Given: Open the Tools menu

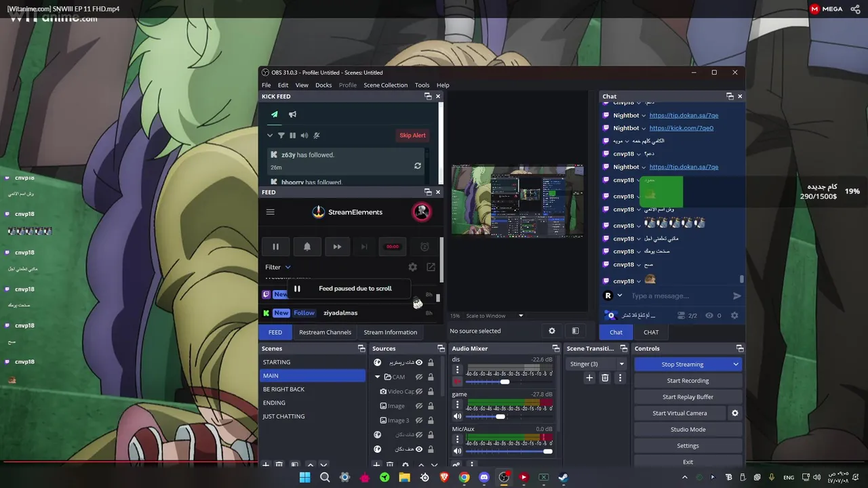Looking at the screenshot, I should 422,85.
